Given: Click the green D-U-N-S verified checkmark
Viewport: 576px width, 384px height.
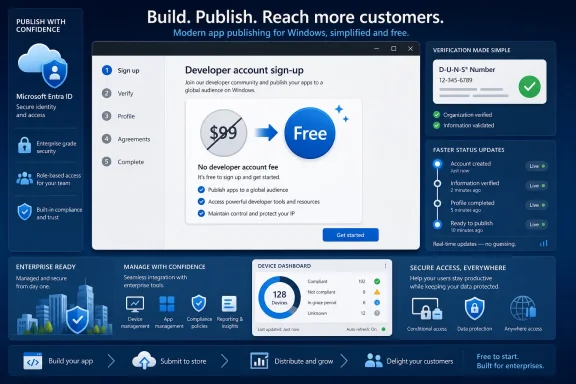Looking at the screenshot, I should [529, 87].
